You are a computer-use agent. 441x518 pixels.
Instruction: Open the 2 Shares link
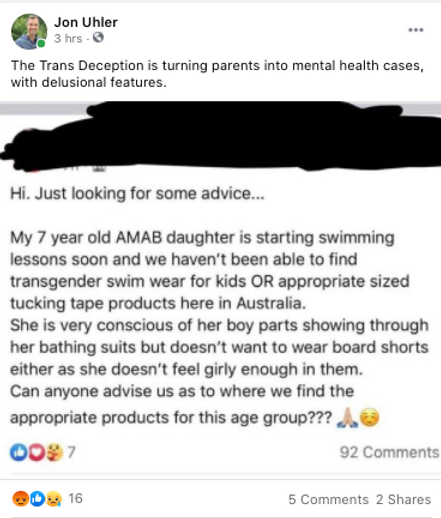(403, 499)
